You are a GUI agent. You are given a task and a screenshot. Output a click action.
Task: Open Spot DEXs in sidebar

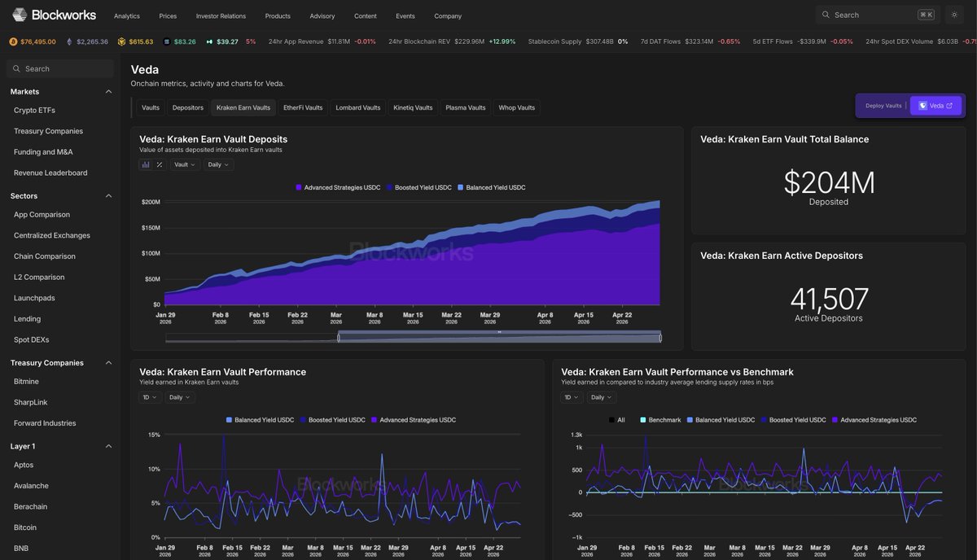click(x=32, y=339)
